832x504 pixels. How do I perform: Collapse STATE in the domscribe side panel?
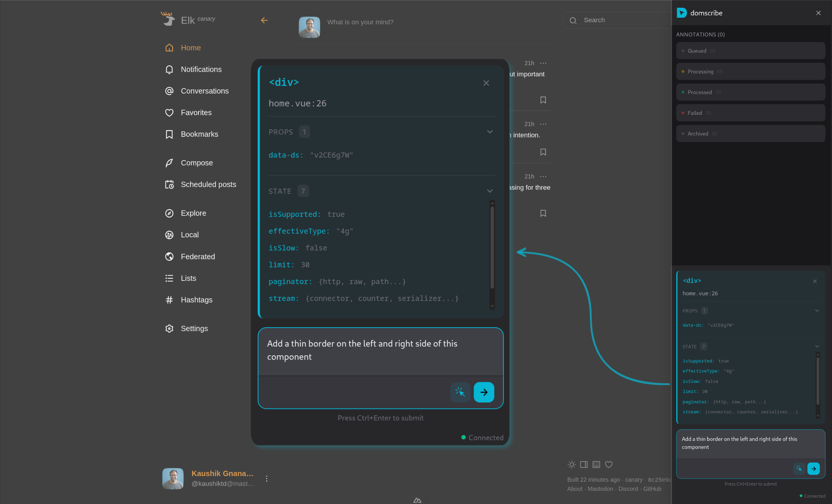point(817,346)
